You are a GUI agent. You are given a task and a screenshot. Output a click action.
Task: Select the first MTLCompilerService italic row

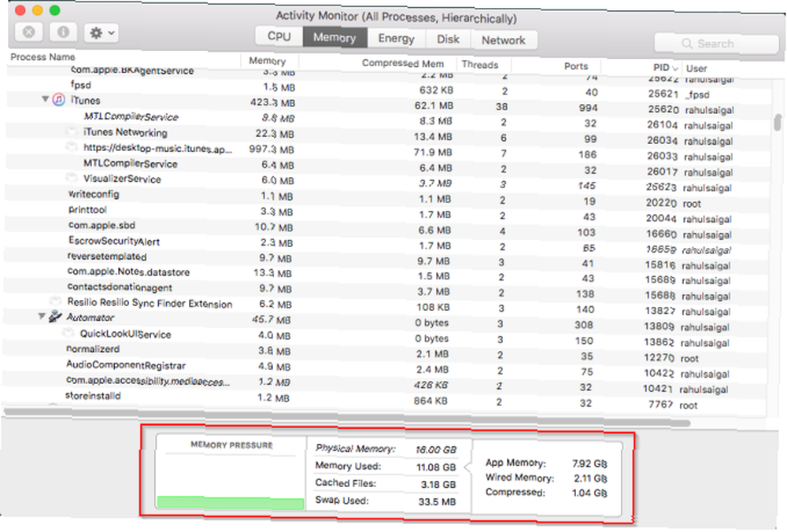click(x=388, y=120)
